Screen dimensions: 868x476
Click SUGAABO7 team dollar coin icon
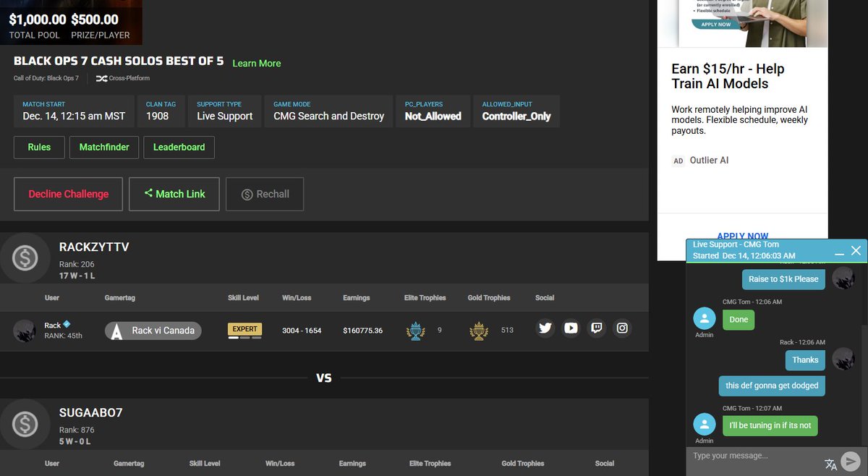[x=25, y=423]
